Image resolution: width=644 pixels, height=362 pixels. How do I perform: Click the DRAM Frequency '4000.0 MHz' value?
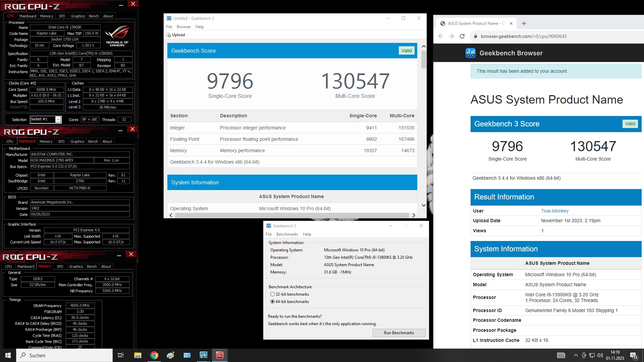pyautogui.click(x=80, y=305)
